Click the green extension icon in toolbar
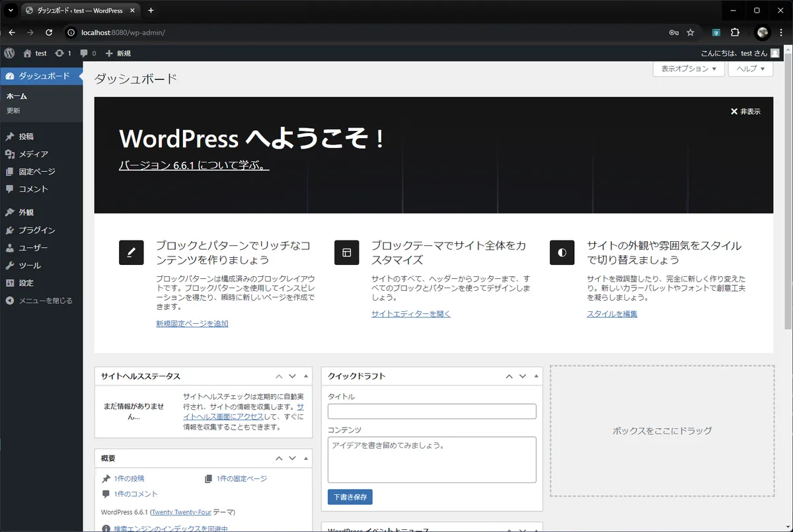793x532 pixels. click(x=716, y=32)
